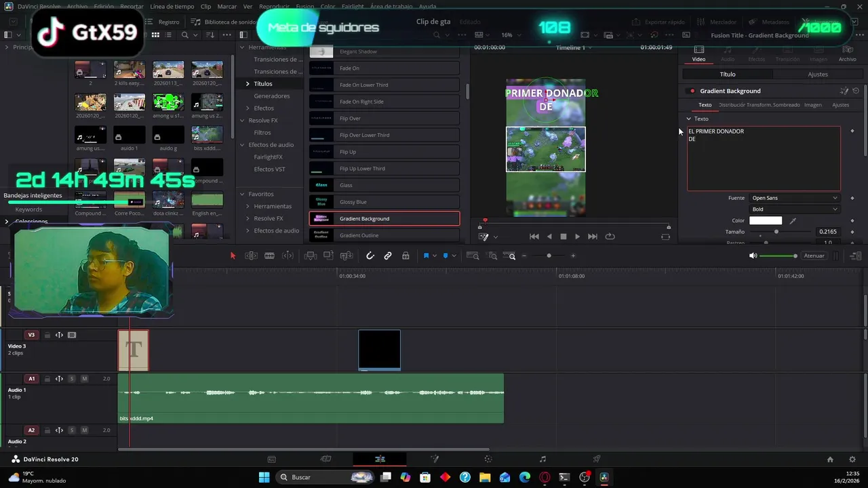Collapse the Efectos de audio section
The height and width of the screenshot is (488, 868).
pyautogui.click(x=242, y=145)
